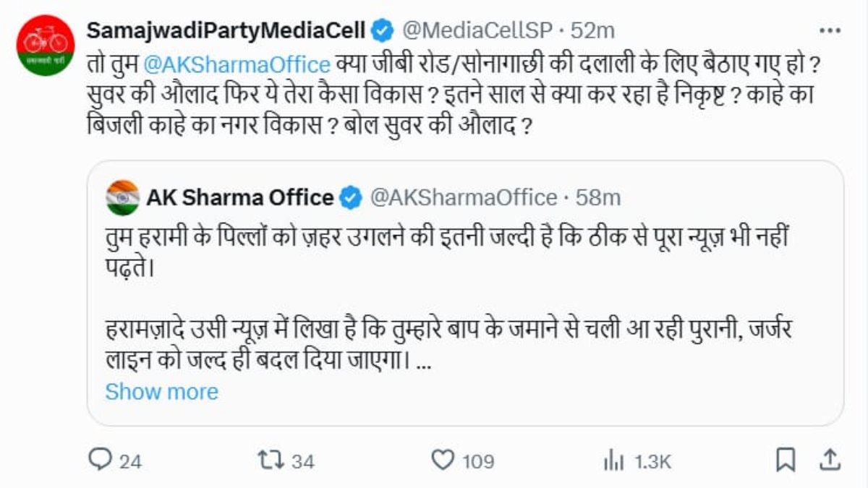Image resolution: width=868 pixels, height=488 pixels.
Task: Like the tweet with heart icon
Action: click(441, 460)
